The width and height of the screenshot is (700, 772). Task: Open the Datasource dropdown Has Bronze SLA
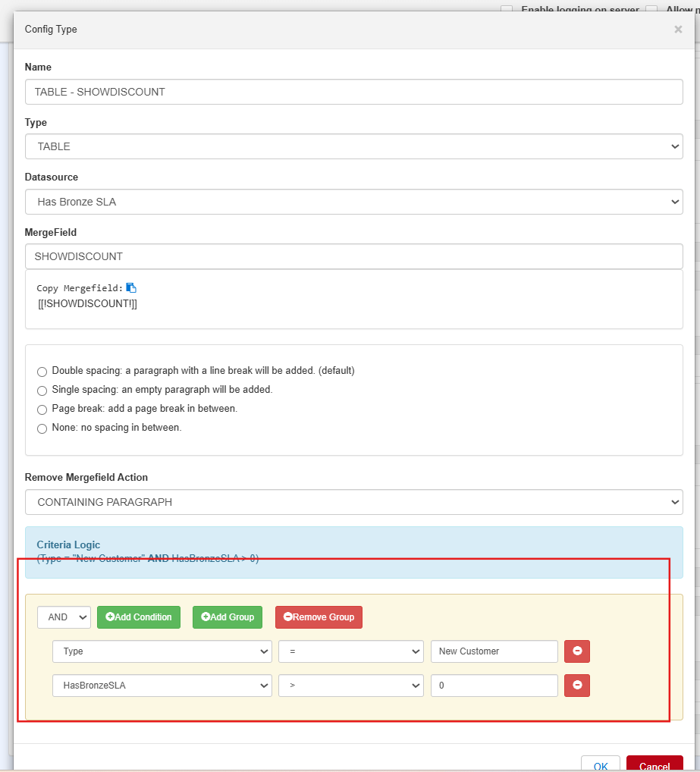click(x=354, y=202)
